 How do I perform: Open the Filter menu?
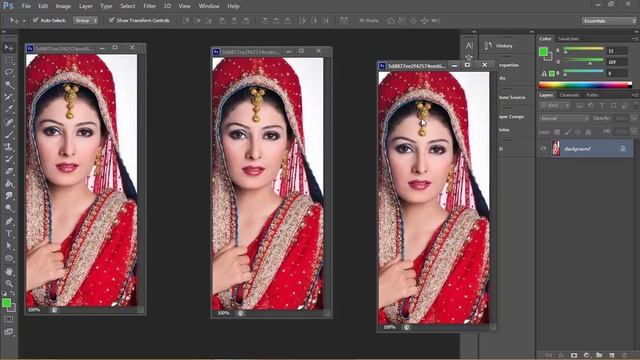pyautogui.click(x=149, y=6)
